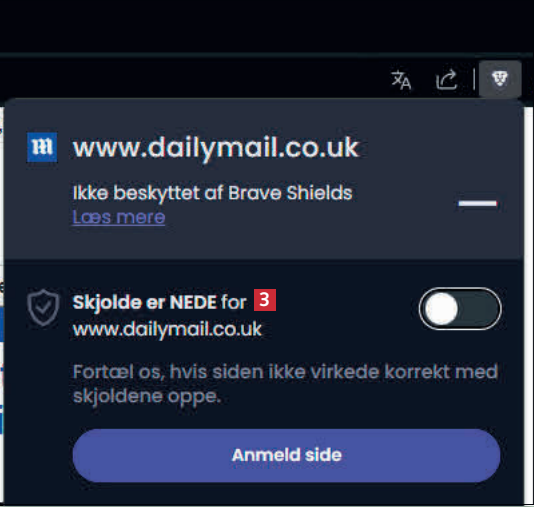Close the panel via Brave Shields lion icon

[x=500, y=79]
